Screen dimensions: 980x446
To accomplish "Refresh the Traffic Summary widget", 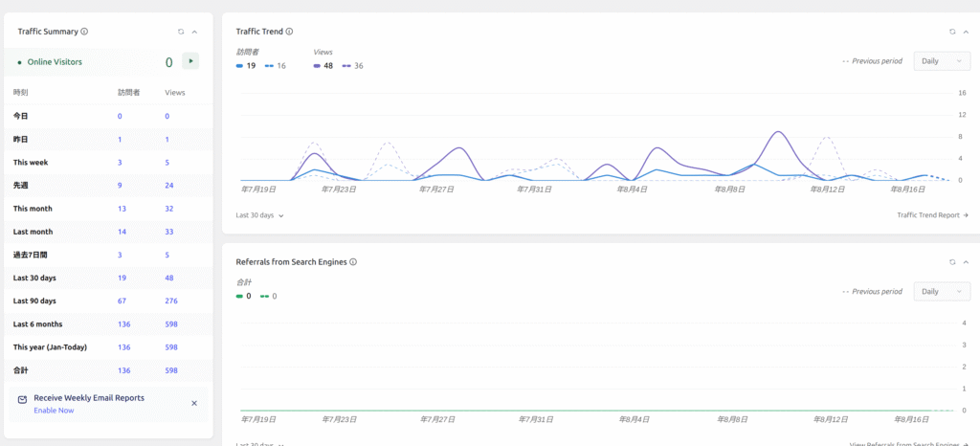I will (180, 32).
